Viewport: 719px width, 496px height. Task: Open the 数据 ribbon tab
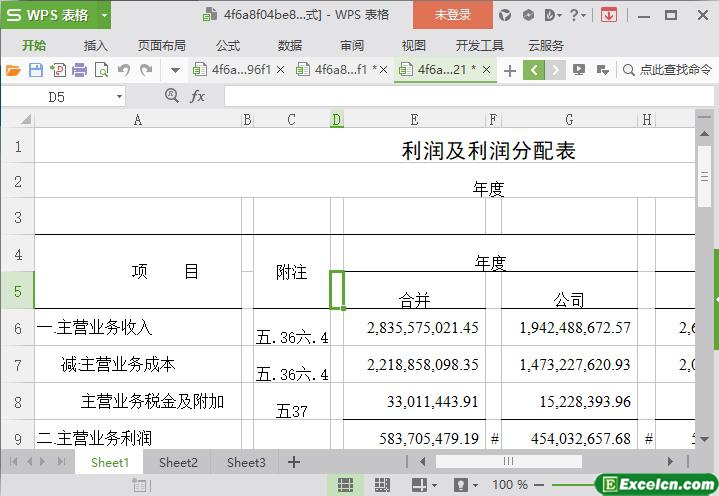tap(290, 45)
